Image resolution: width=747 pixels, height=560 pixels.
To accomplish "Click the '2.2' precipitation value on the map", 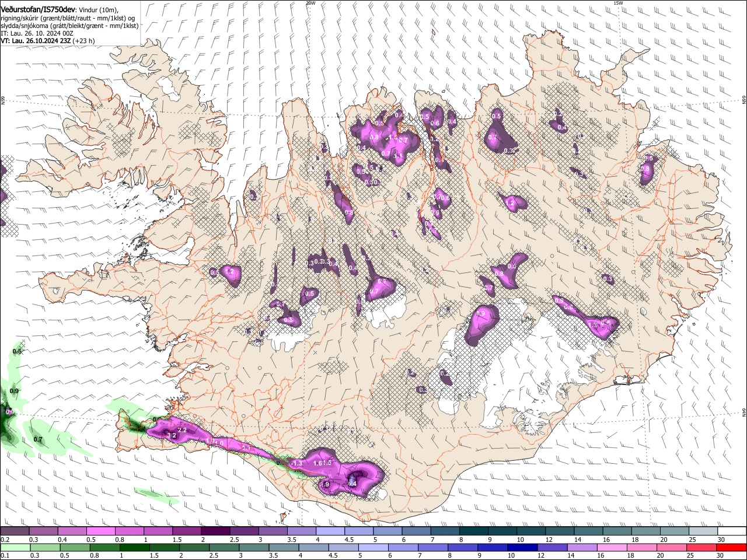I will 182,430.
